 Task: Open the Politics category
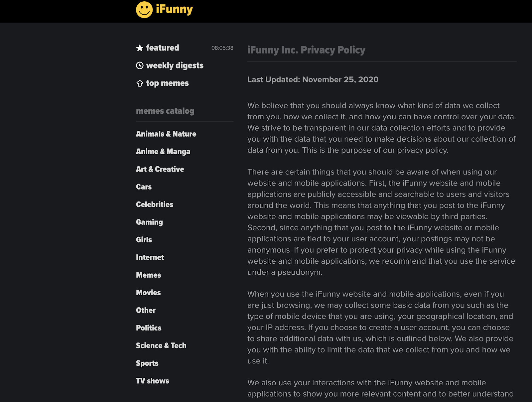pos(149,328)
